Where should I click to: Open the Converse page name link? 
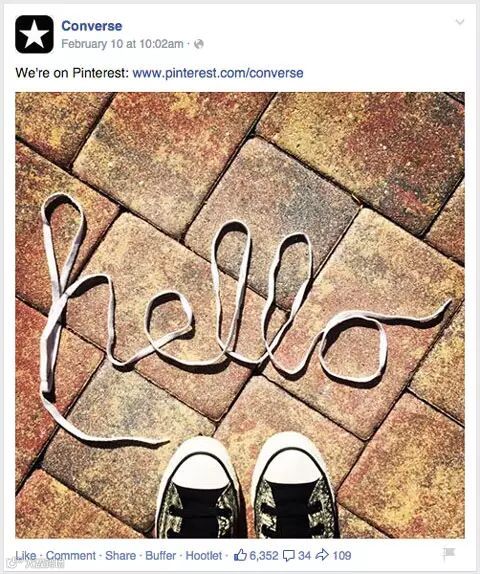coord(92,26)
